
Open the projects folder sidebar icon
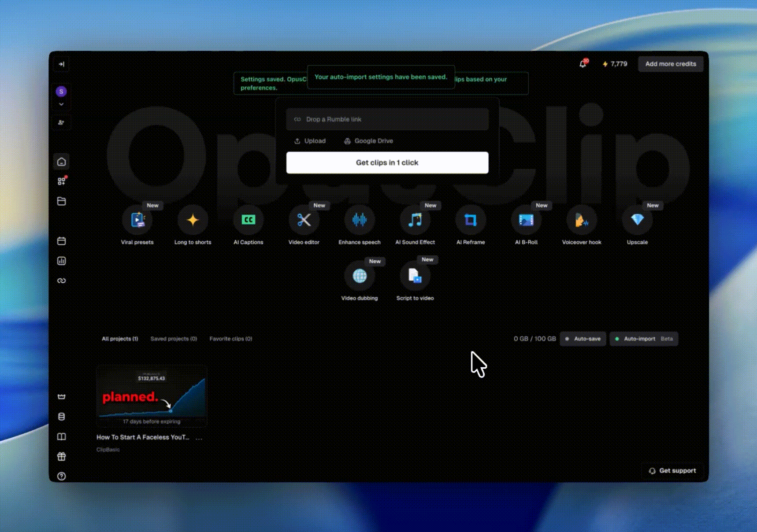61,201
